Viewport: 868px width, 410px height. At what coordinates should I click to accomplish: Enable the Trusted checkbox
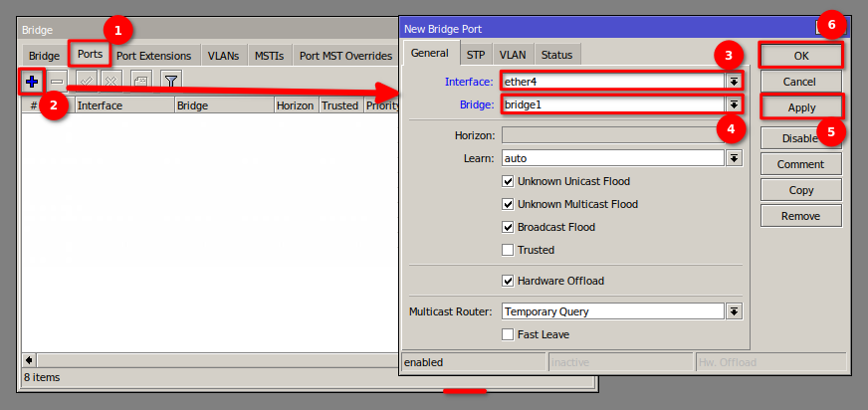pos(509,250)
